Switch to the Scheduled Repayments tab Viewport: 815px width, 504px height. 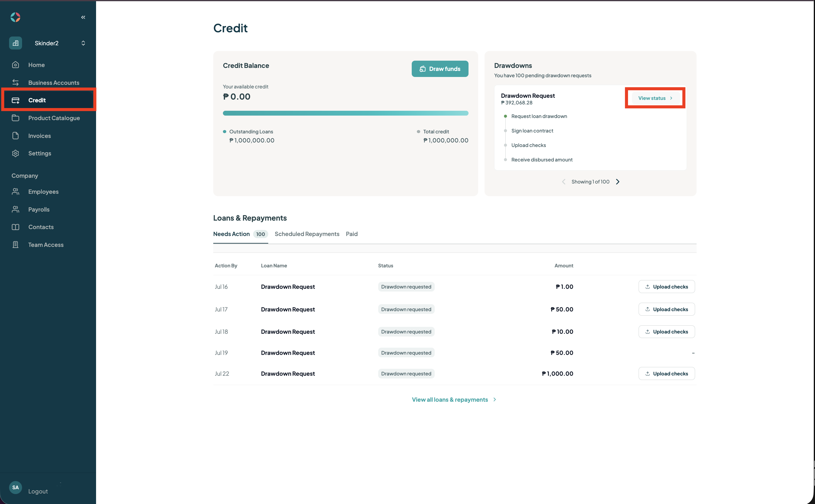(x=307, y=234)
